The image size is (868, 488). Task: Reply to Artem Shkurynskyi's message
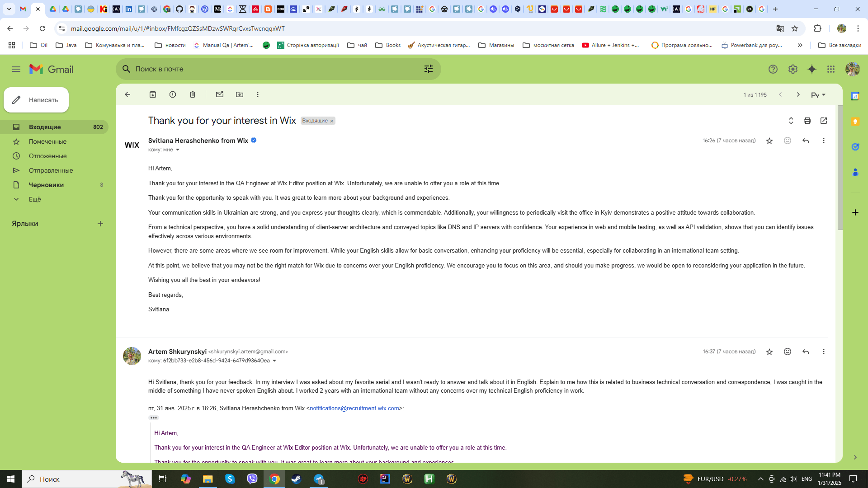tap(806, 352)
